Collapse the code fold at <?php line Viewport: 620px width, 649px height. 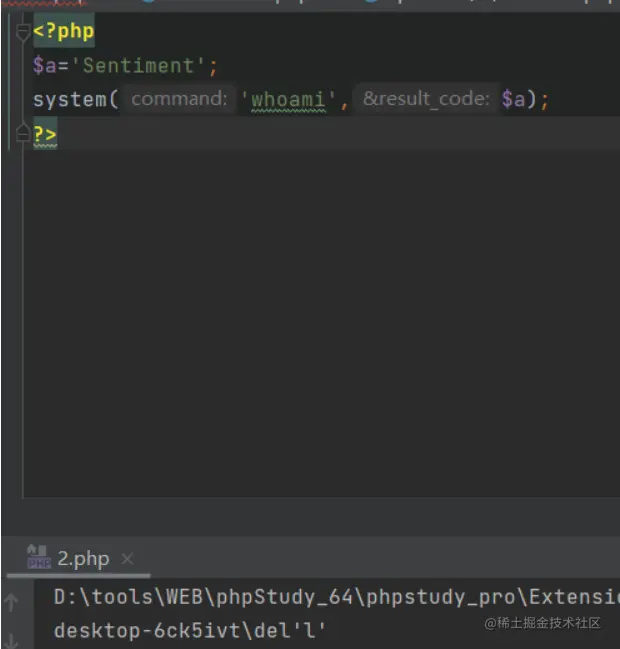(23, 33)
